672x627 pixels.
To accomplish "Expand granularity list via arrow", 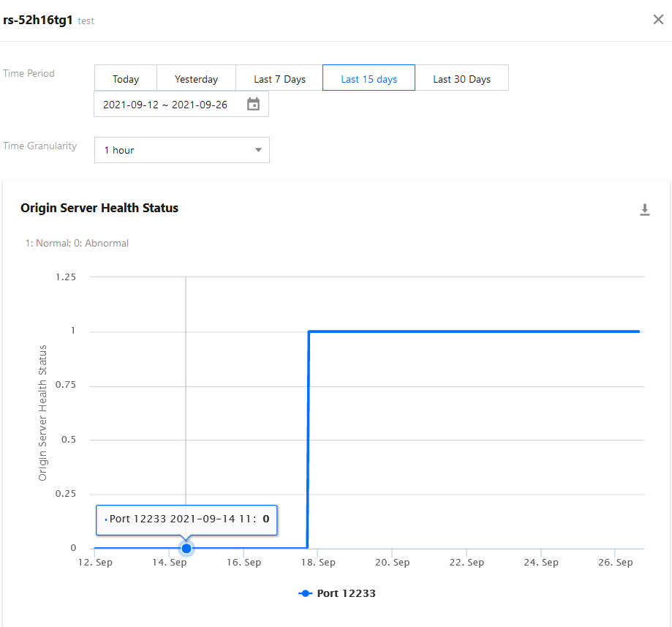I will [x=258, y=150].
